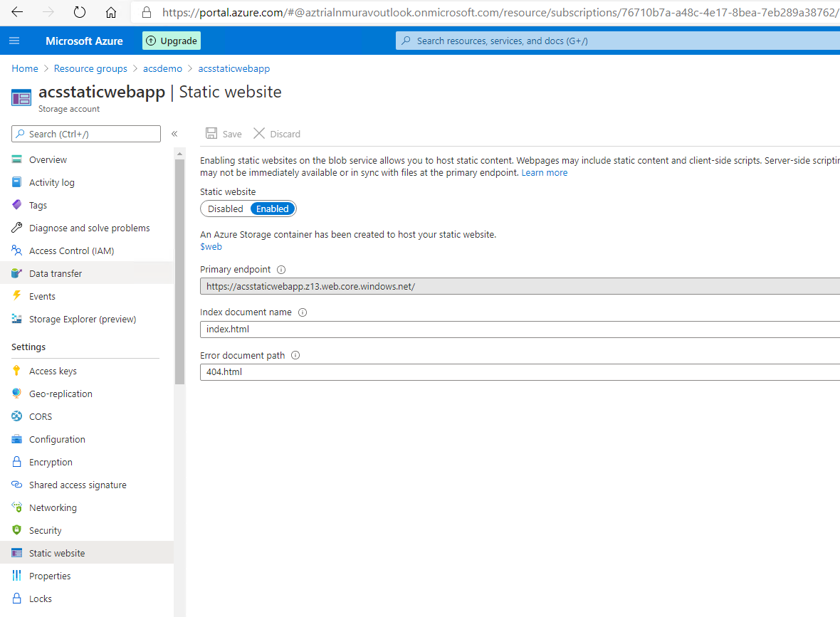Click the Save icon in toolbar
The width and height of the screenshot is (840, 617).
(x=211, y=133)
